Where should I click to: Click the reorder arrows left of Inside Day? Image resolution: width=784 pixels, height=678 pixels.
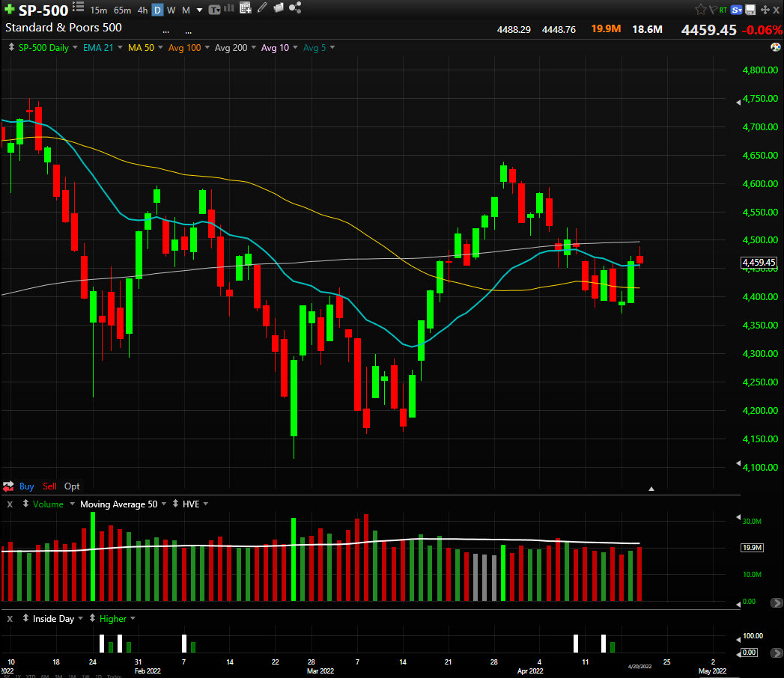[x=25, y=618]
